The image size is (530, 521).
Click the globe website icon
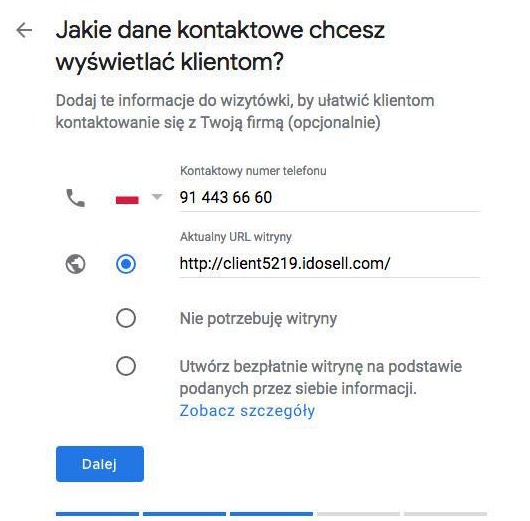coord(75,264)
